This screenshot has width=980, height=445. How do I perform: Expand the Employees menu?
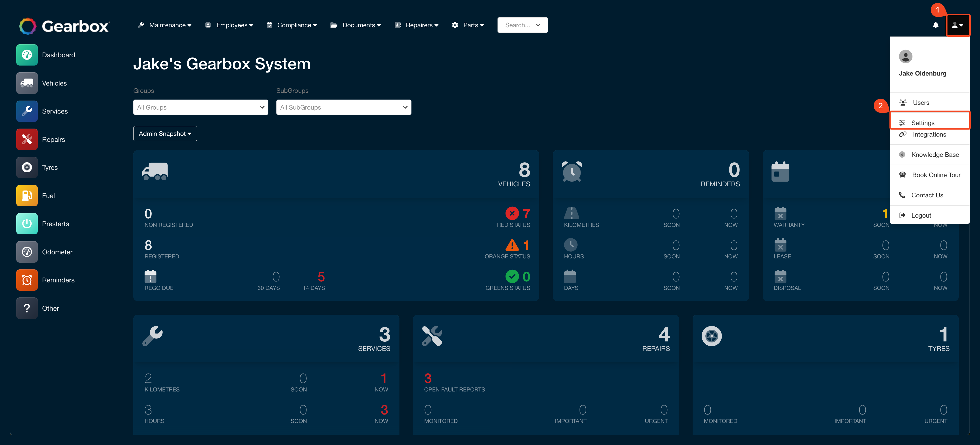coord(229,25)
